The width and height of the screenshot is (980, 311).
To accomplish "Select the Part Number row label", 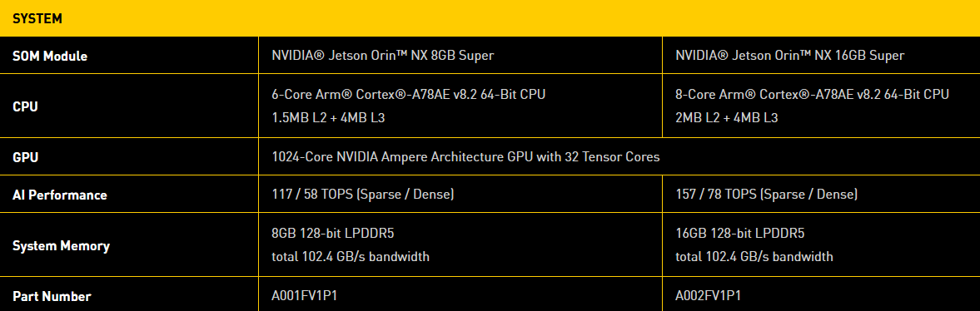I will [x=52, y=297].
